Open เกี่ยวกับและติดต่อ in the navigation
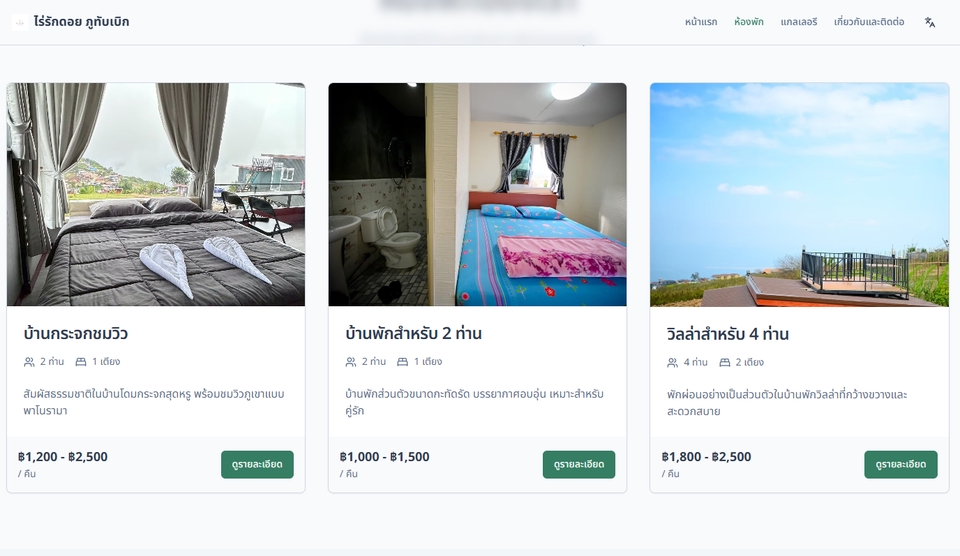 tap(869, 22)
